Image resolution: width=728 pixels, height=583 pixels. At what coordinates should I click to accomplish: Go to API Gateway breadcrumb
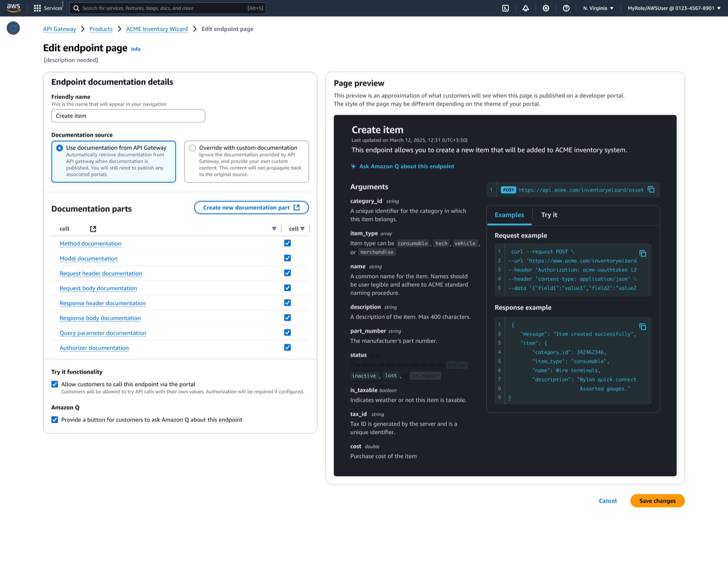tap(59, 29)
